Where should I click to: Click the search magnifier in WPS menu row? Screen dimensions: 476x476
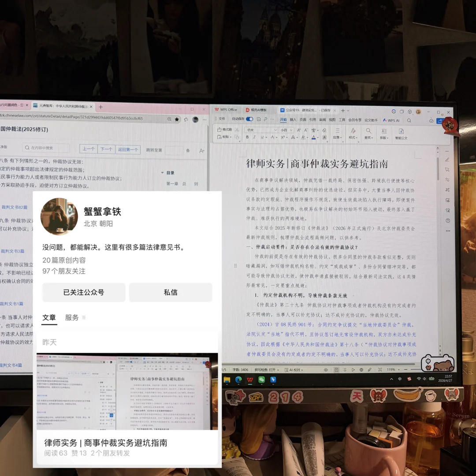coord(409,120)
